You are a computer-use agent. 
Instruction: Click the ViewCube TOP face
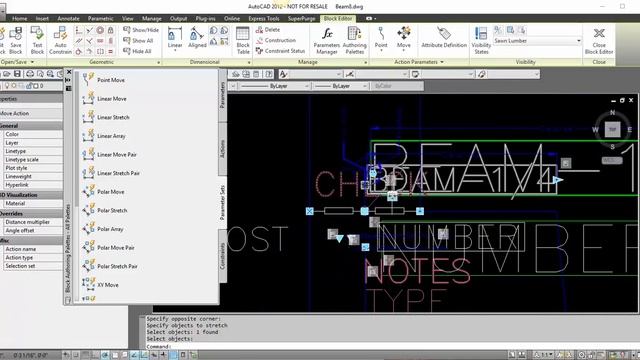[612, 129]
